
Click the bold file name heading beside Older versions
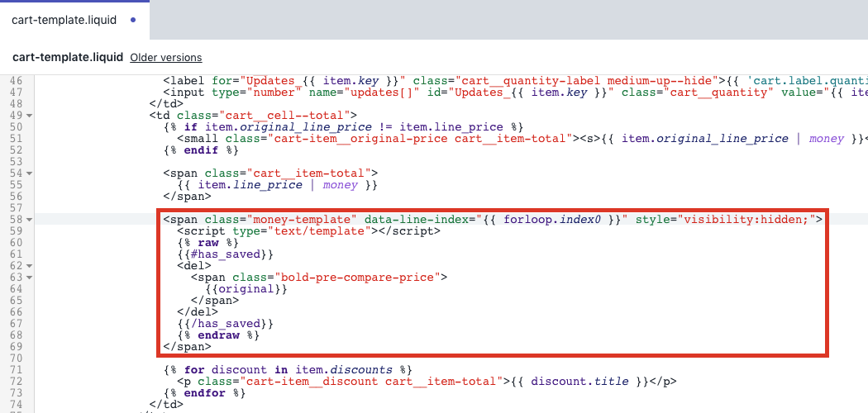click(x=68, y=58)
